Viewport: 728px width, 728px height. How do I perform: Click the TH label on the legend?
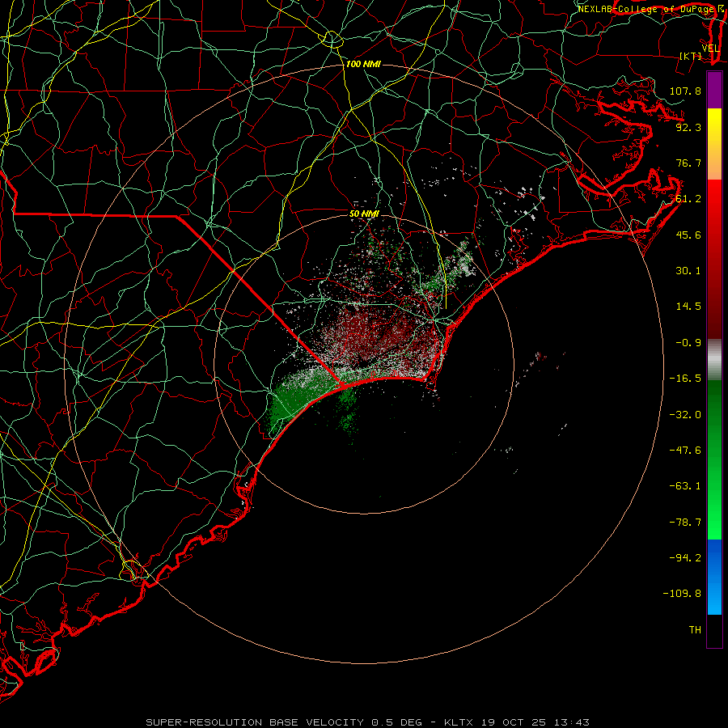695,630
